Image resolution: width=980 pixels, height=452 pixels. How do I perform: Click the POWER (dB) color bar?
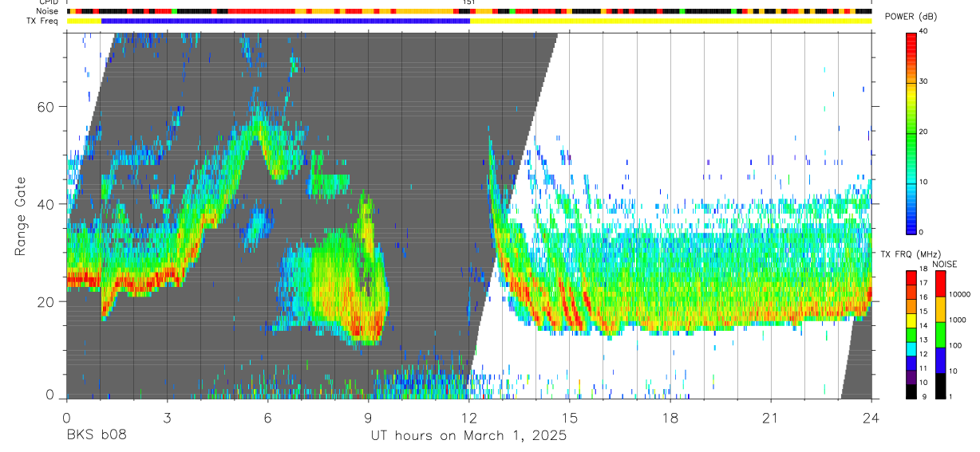pyautogui.click(x=911, y=132)
